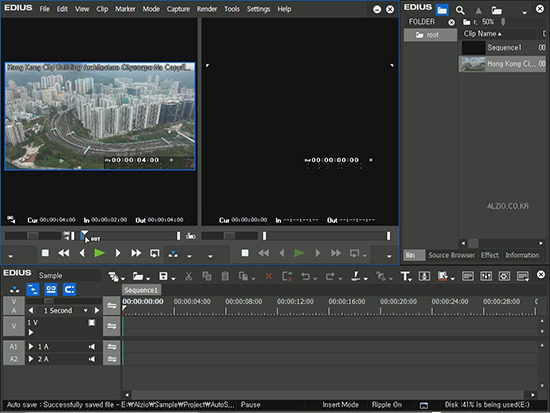Viewport: 550px width, 413px height.
Task: Open the Clip menu
Action: (102, 9)
